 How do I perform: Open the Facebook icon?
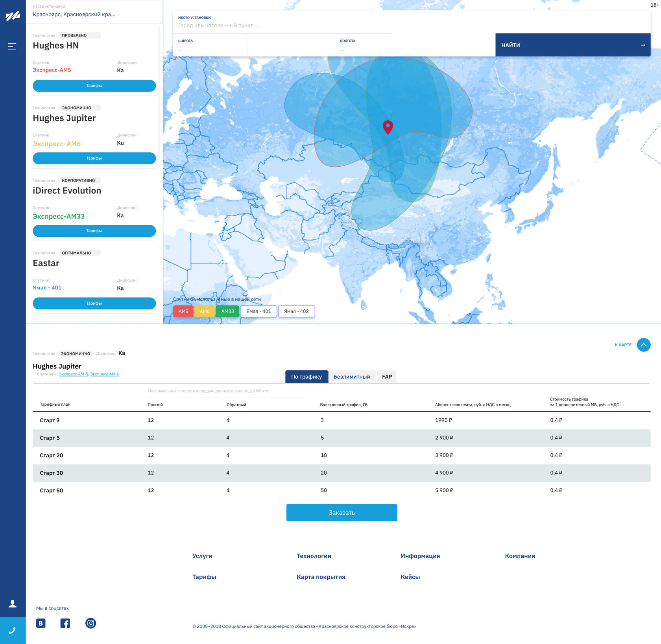coord(65,623)
